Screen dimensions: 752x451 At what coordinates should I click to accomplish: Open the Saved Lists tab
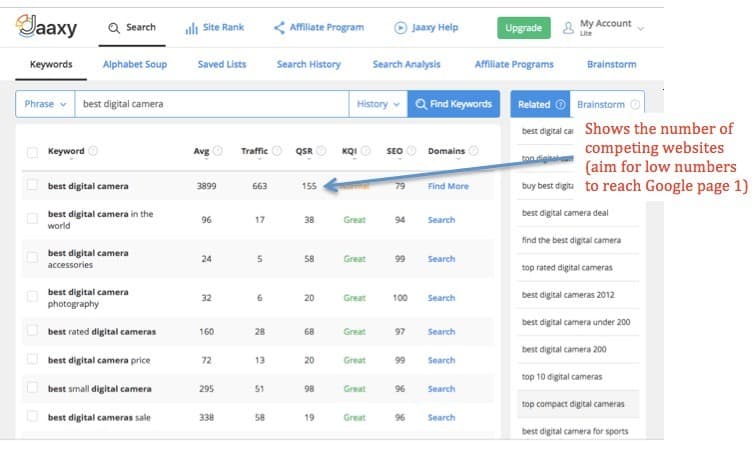click(x=222, y=64)
